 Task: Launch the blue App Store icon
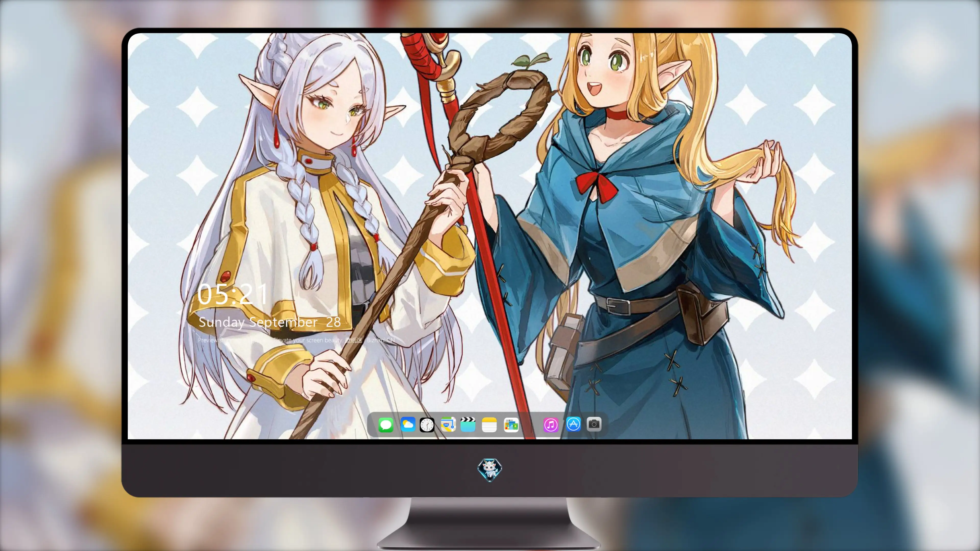point(573,424)
